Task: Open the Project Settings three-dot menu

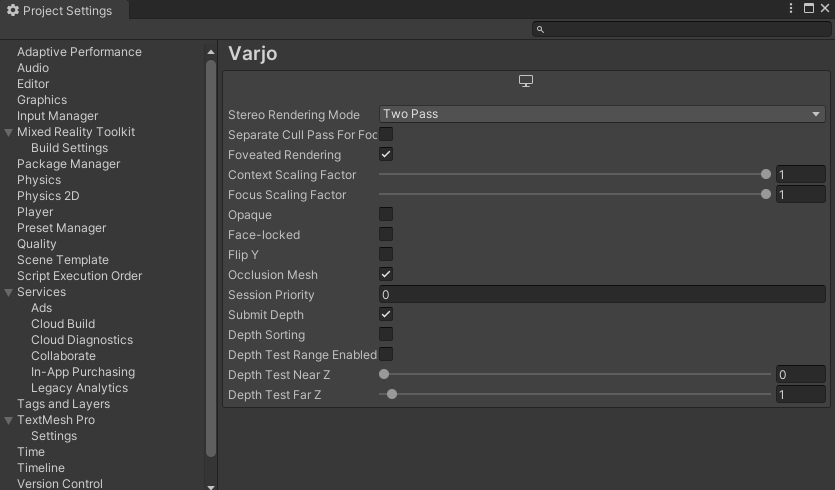Action: point(792,9)
